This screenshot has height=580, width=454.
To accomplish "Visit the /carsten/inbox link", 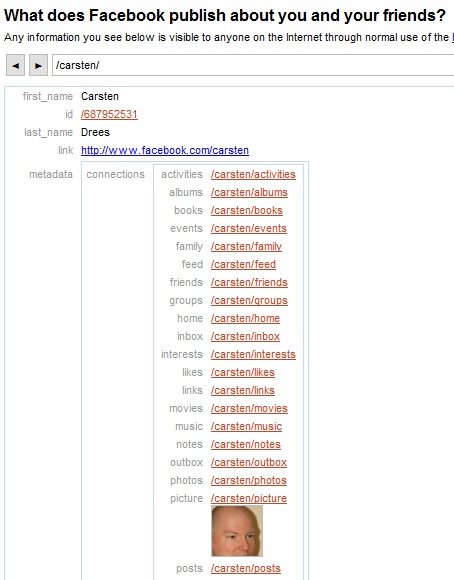I will pos(245,336).
